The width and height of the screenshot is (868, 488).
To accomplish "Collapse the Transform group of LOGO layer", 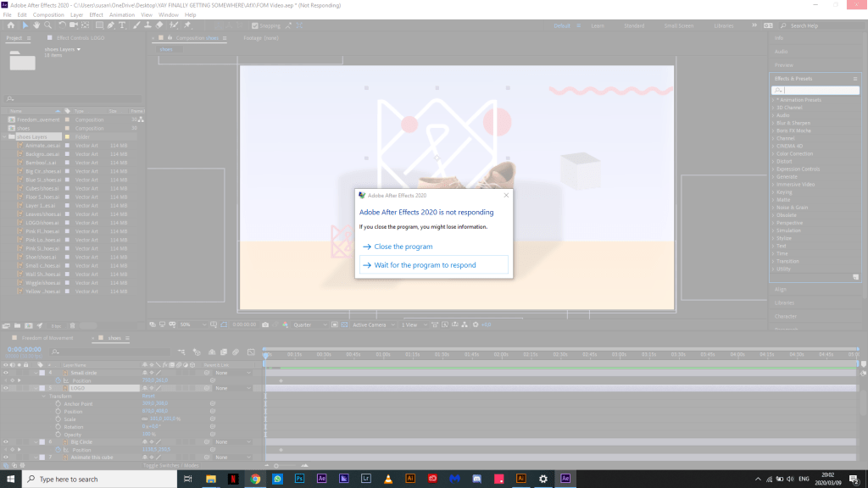I will tap(42, 396).
